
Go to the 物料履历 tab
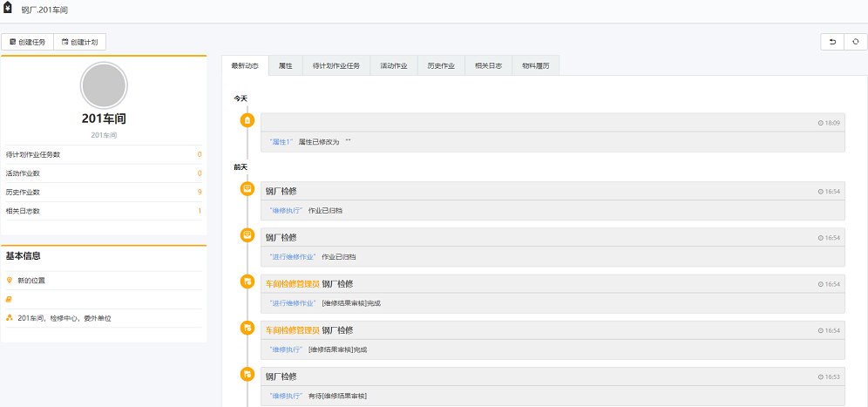click(x=535, y=65)
